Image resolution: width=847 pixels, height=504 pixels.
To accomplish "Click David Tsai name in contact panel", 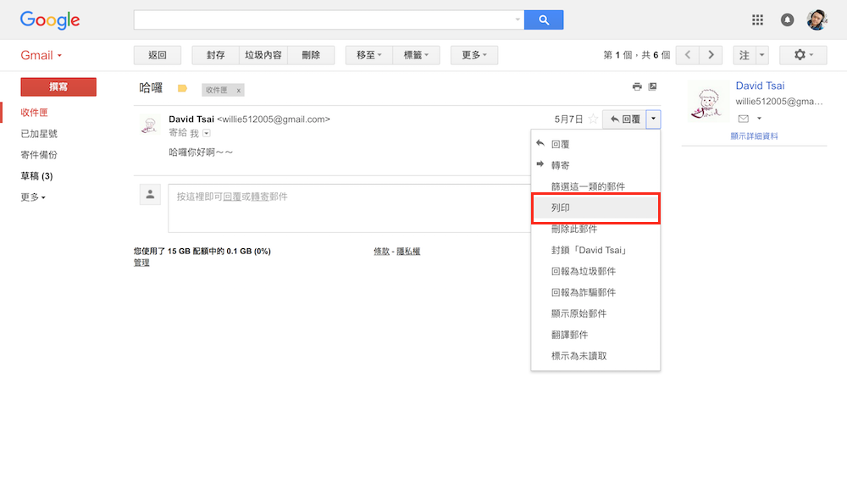I will tap(760, 86).
